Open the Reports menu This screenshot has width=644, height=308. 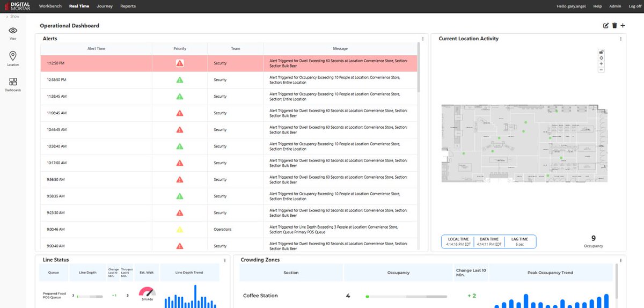(x=128, y=6)
